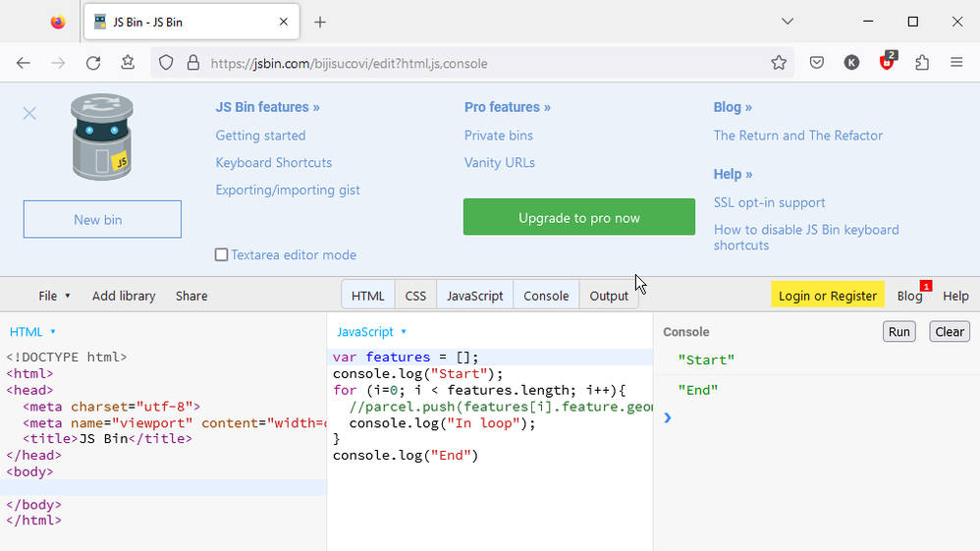Bookmark this page with the star

pos(779,63)
